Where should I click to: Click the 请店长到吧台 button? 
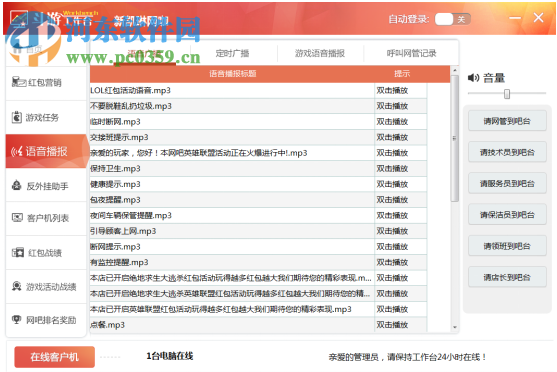[507, 277]
